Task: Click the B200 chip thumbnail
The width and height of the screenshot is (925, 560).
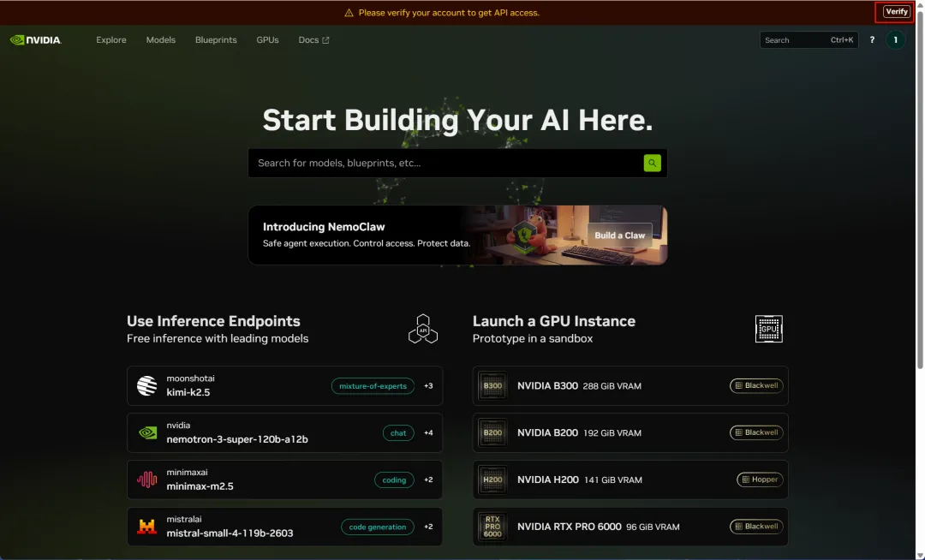Action: 492,432
